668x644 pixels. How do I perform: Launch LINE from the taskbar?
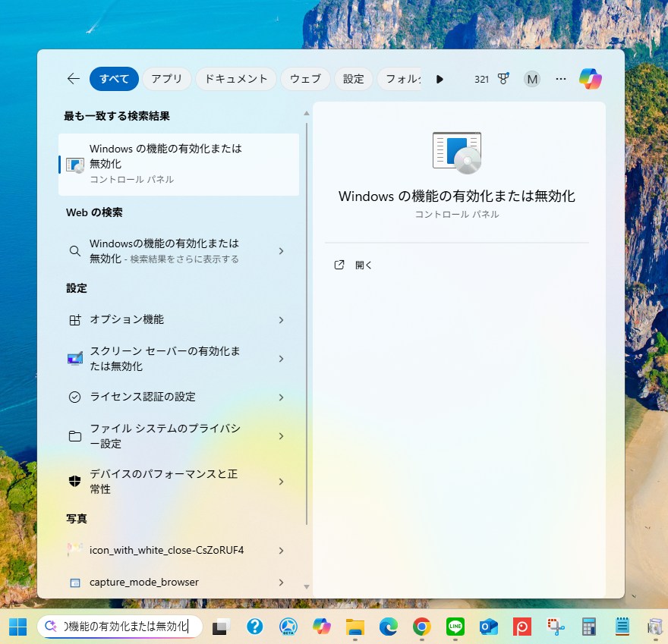455,627
